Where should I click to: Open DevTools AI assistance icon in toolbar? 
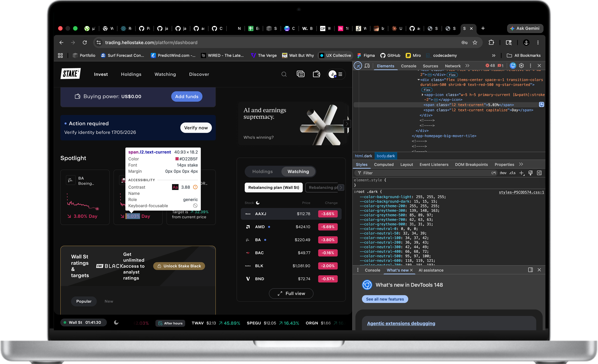coord(513,66)
